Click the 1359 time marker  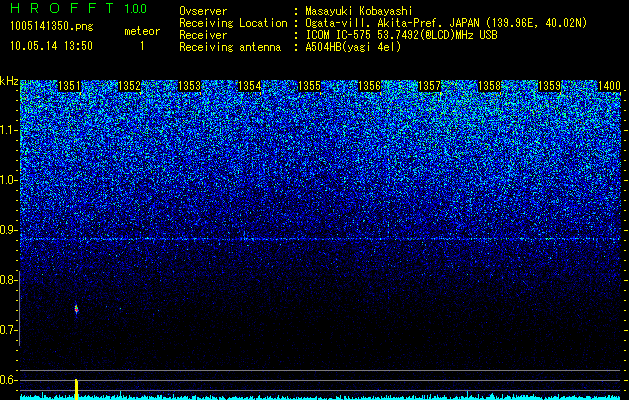click(549, 86)
